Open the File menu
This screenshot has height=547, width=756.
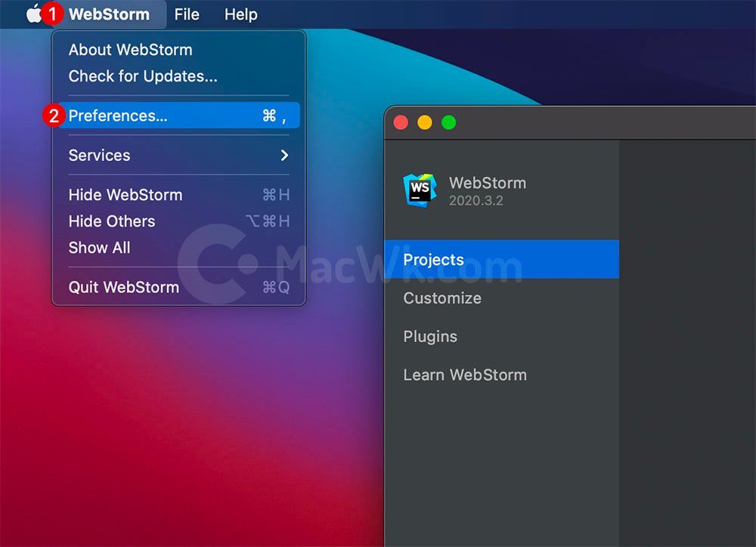tap(187, 14)
